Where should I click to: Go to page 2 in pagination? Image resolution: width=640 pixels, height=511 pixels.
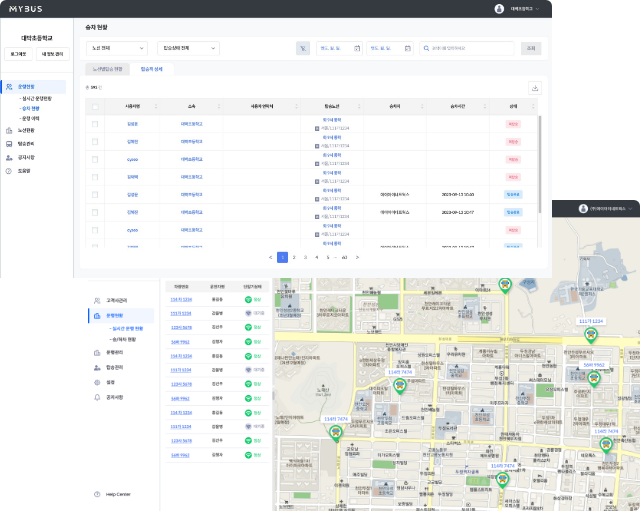click(x=294, y=257)
